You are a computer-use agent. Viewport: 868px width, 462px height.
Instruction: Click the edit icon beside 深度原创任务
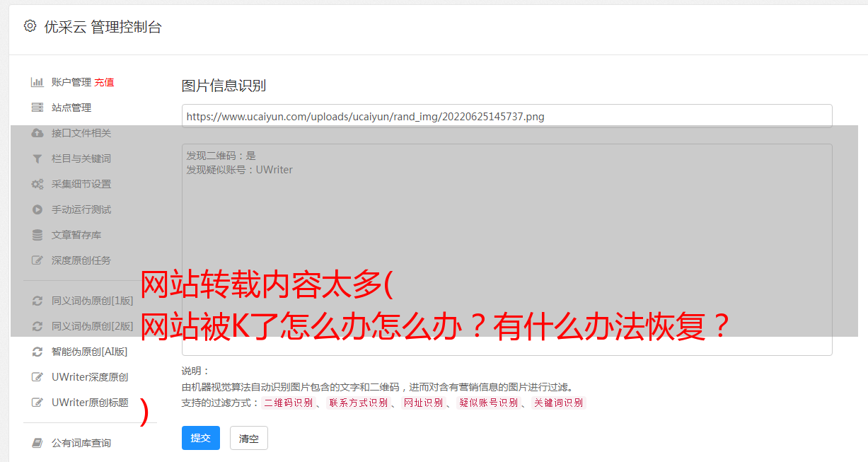pos(37,260)
